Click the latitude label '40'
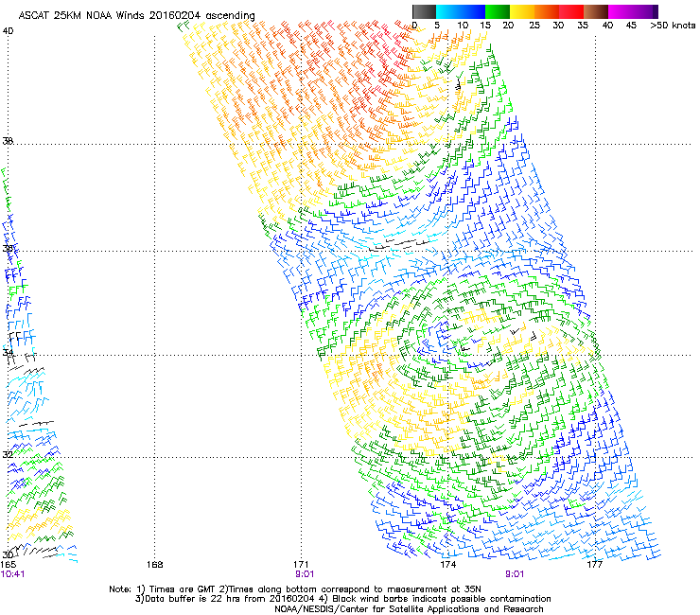This screenshot has width=700, height=615. (8, 31)
